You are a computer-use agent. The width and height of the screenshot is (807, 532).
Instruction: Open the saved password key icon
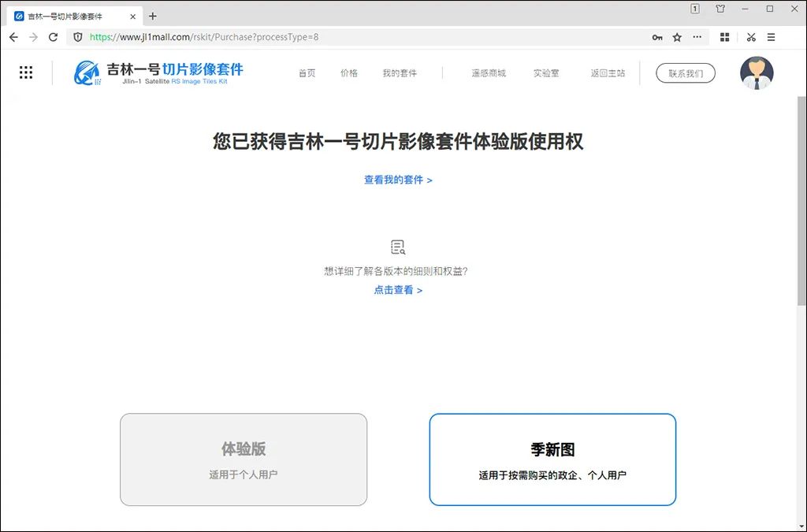click(657, 37)
